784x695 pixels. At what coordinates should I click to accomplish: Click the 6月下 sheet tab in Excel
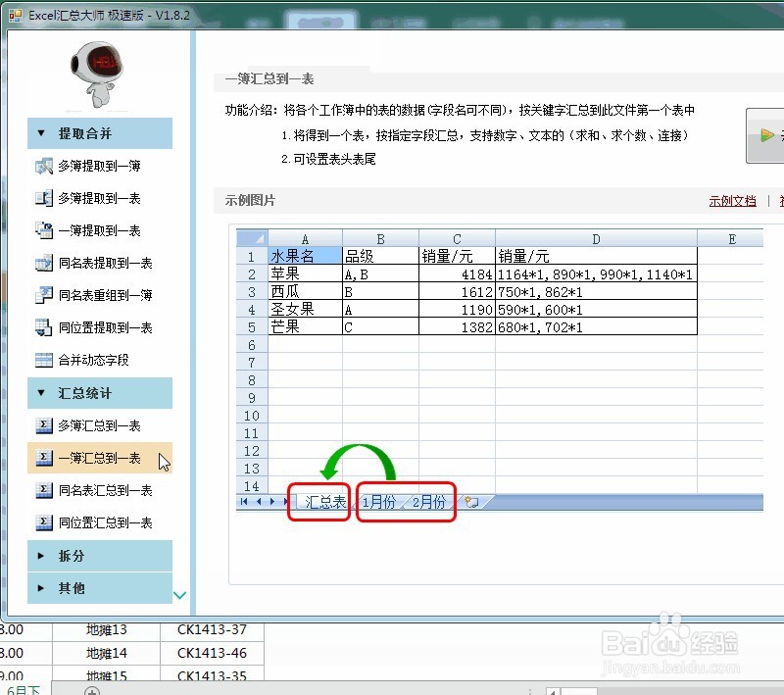click(24, 690)
